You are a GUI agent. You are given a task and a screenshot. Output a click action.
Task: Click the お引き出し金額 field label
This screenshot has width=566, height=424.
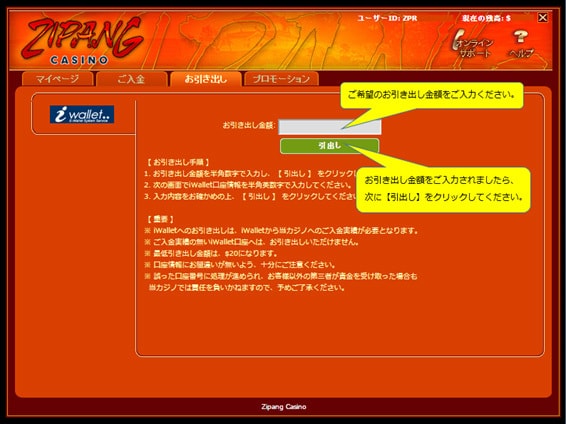tap(249, 126)
